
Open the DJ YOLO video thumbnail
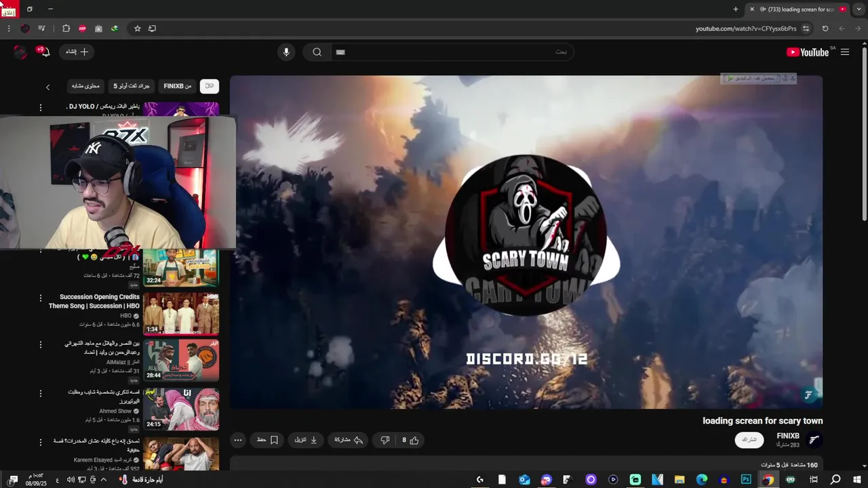[x=181, y=109]
